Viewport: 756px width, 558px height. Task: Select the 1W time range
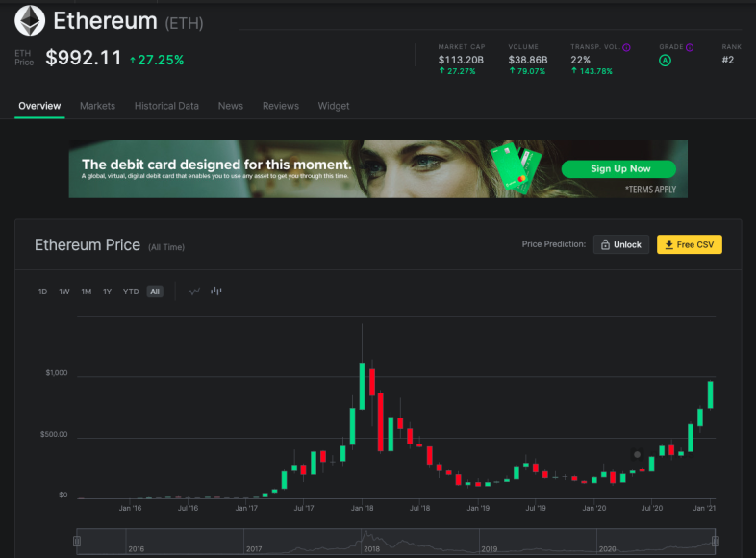click(x=64, y=292)
